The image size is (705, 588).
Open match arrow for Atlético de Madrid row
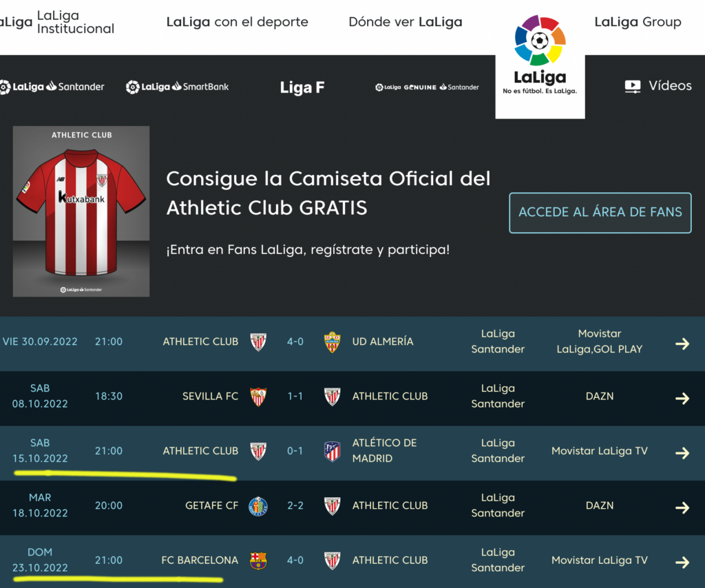[682, 453]
